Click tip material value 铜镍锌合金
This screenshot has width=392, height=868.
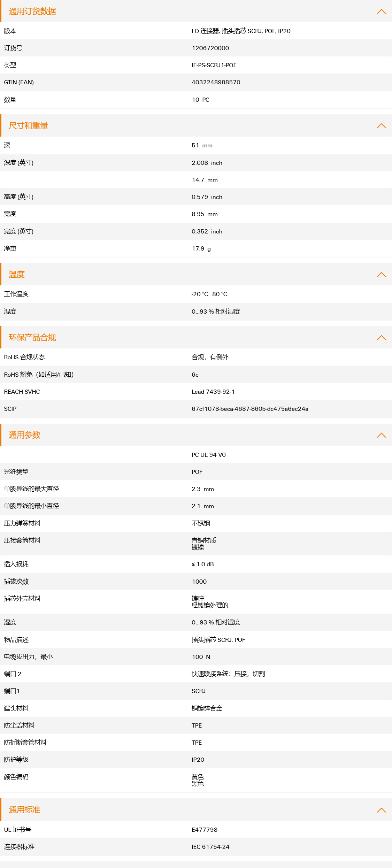[207, 708]
